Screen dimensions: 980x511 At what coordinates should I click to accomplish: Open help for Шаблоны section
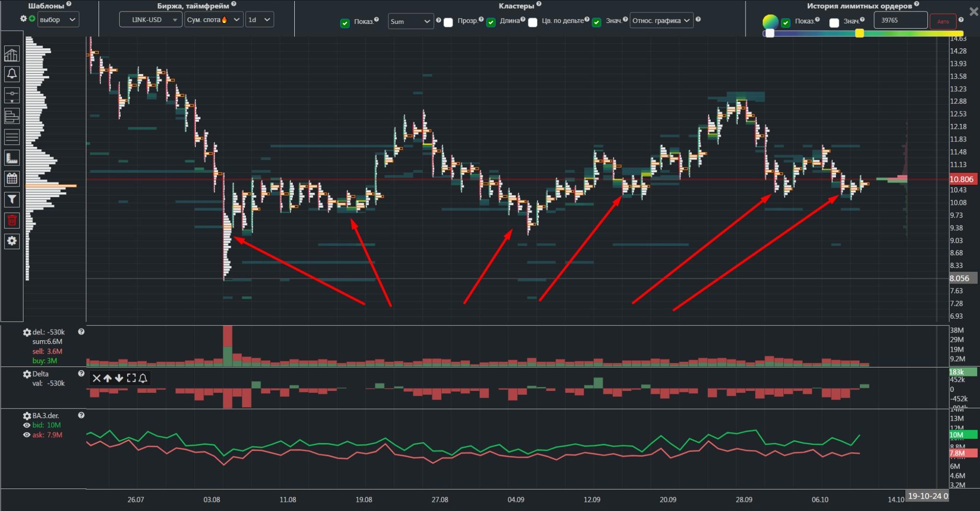click(69, 4)
